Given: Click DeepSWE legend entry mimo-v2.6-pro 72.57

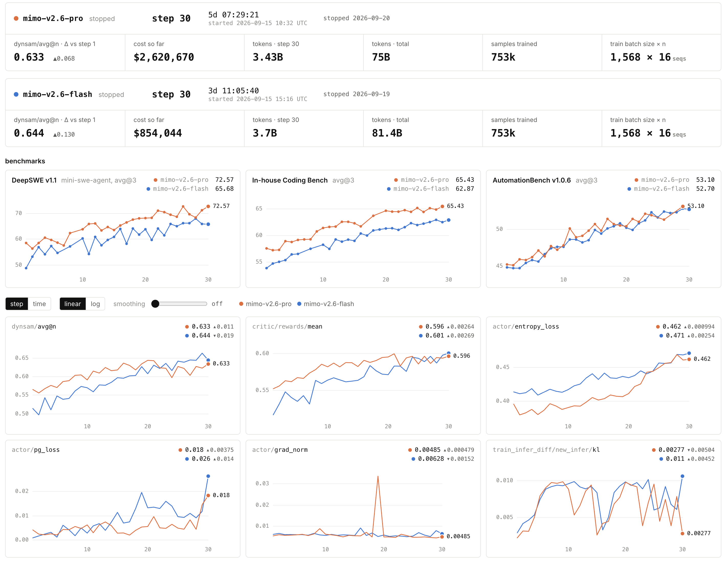Looking at the screenshot, I should pos(193,180).
